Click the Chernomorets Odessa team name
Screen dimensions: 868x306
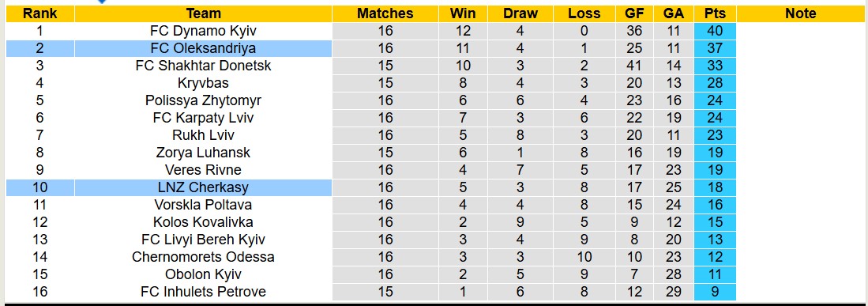203,257
